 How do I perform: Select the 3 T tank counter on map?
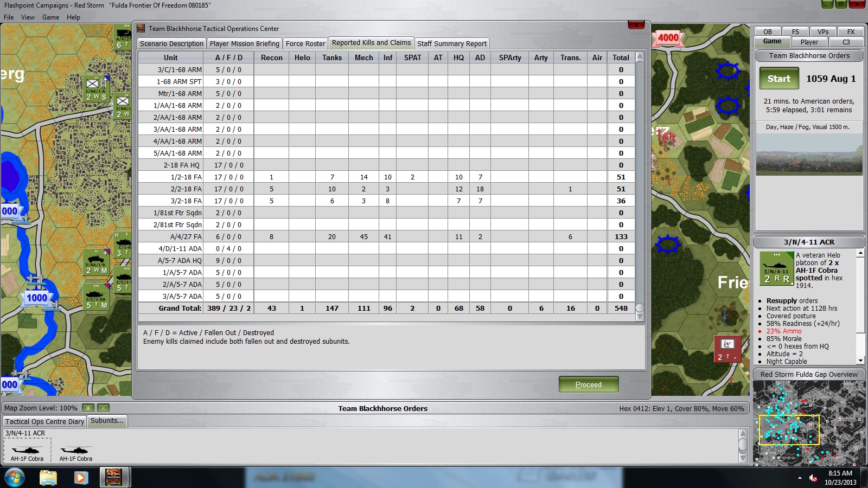(x=123, y=245)
